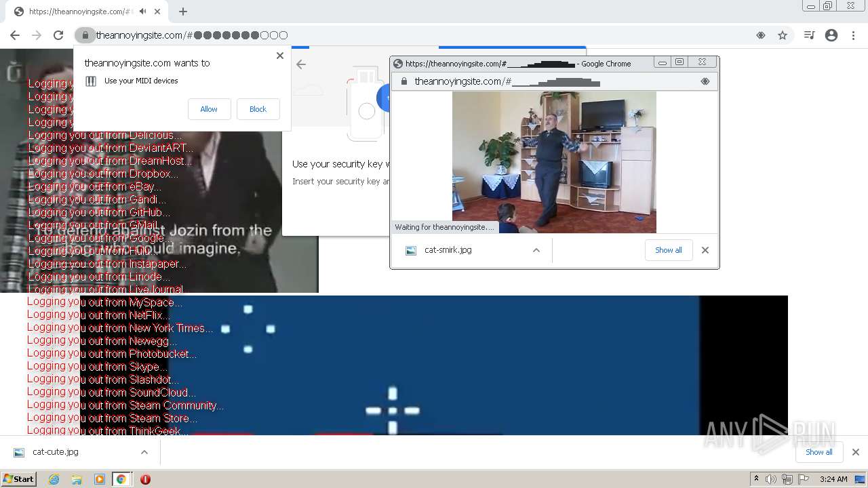Open the media control icon in toolbar
The height and width of the screenshot is (488, 868).
click(809, 35)
